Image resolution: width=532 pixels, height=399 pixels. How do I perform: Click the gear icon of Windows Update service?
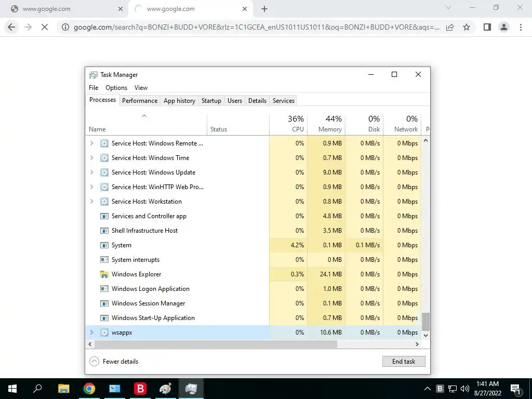click(x=104, y=172)
